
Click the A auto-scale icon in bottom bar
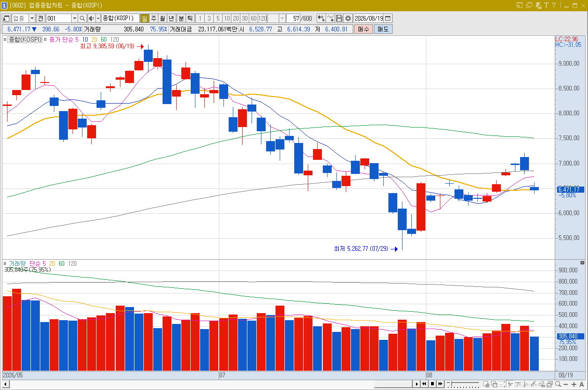point(581,384)
